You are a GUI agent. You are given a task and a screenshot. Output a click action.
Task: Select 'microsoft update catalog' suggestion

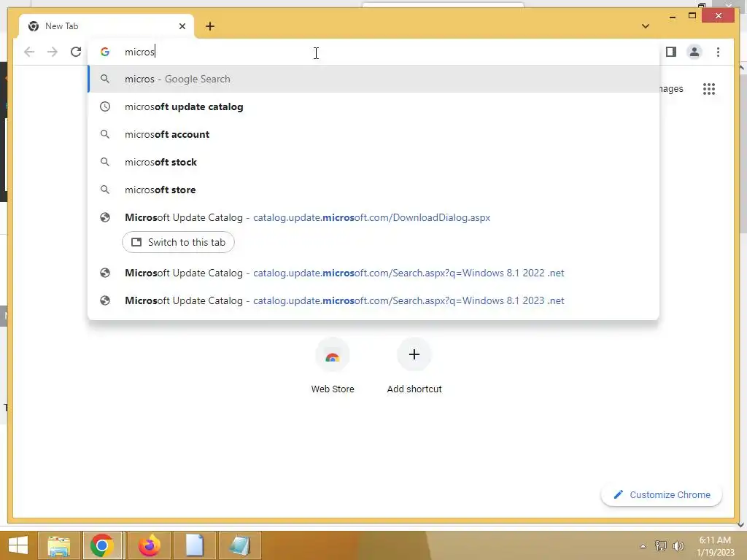[x=374, y=106]
